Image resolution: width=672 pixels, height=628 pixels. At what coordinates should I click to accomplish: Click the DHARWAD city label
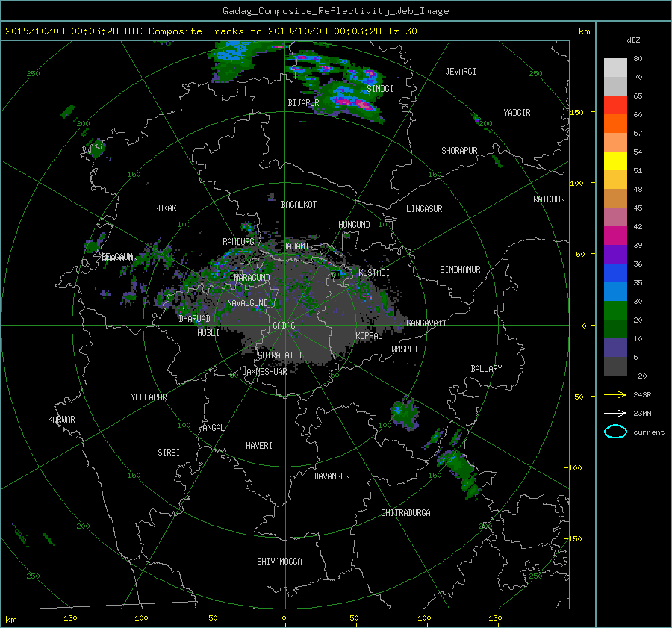coord(195,319)
